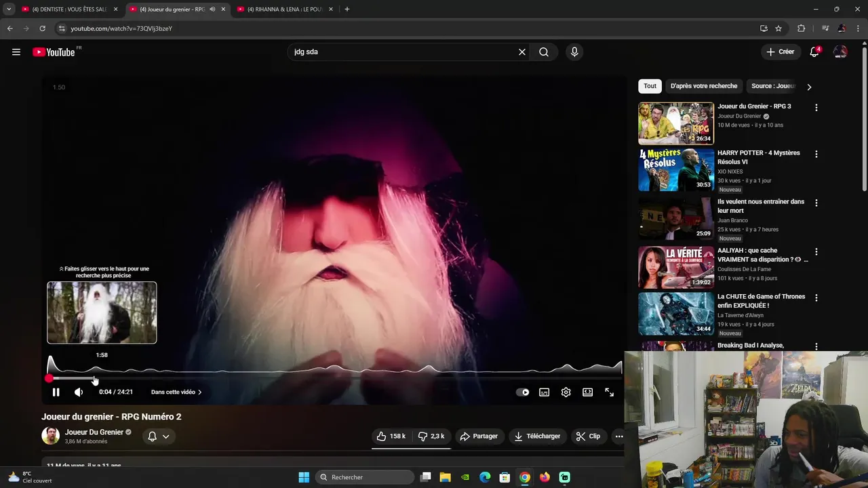
Task: Open Ils veulent nous entraîner dans leur mort title
Action: coord(761,206)
